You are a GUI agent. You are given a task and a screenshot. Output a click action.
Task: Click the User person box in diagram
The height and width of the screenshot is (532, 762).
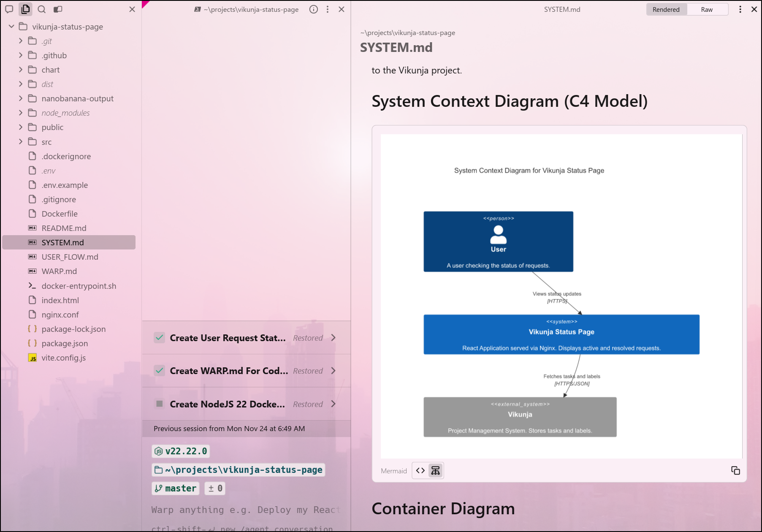(x=499, y=242)
